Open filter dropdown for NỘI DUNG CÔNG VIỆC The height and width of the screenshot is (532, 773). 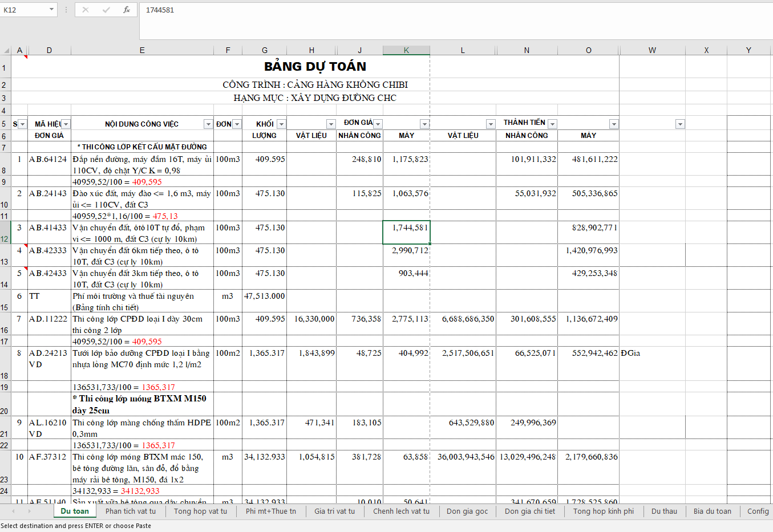[208, 124]
